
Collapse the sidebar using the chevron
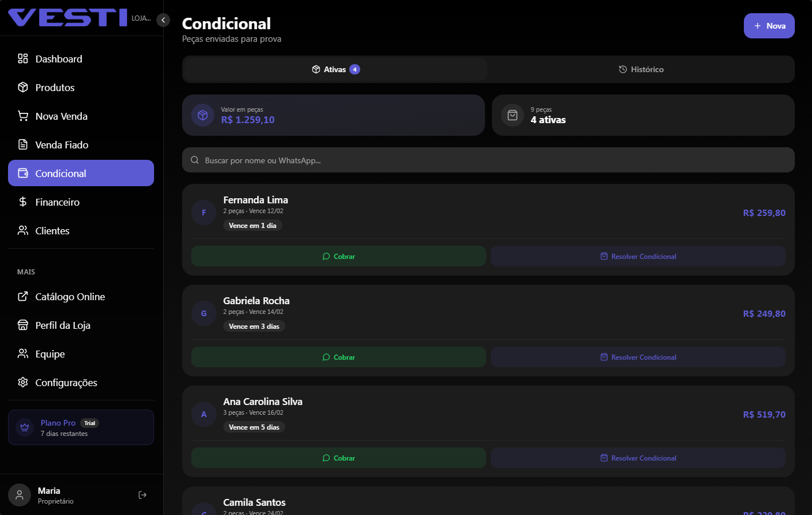click(x=163, y=19)
